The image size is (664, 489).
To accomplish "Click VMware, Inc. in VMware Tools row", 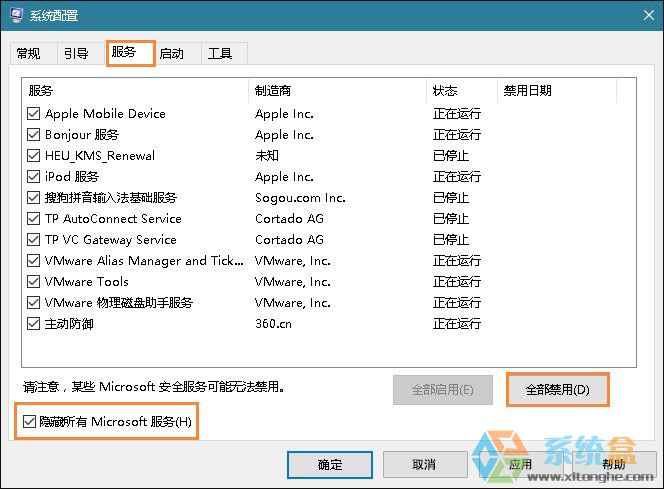I will coord(292,282).
